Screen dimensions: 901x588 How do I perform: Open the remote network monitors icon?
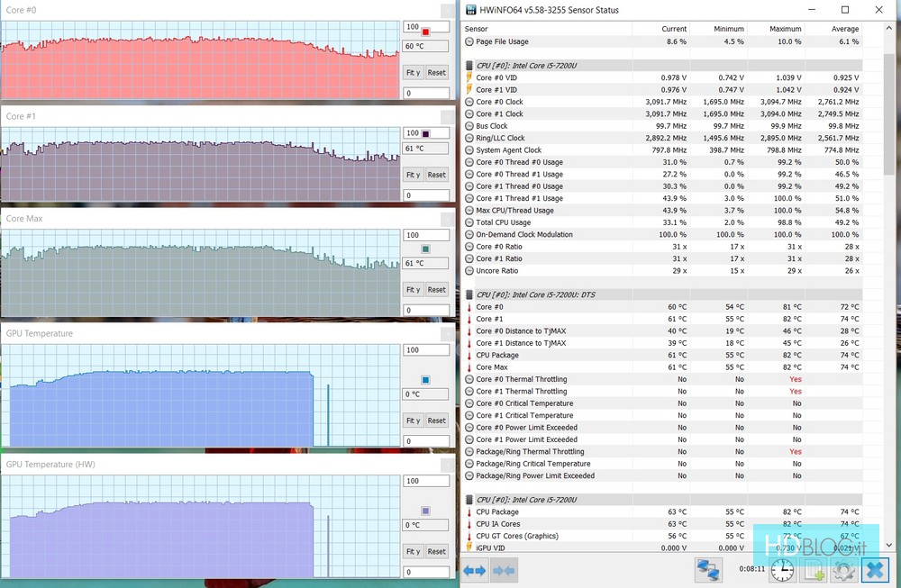point(708,570)
